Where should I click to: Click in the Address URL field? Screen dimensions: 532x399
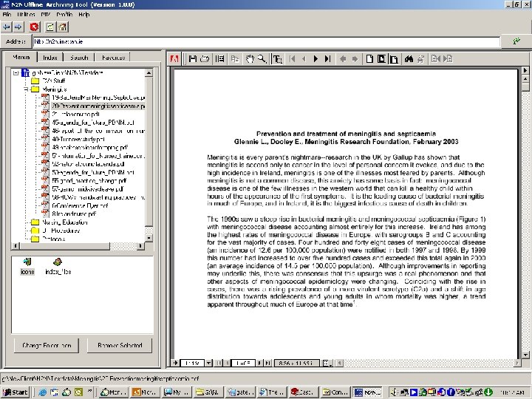[x=266, y=41]
